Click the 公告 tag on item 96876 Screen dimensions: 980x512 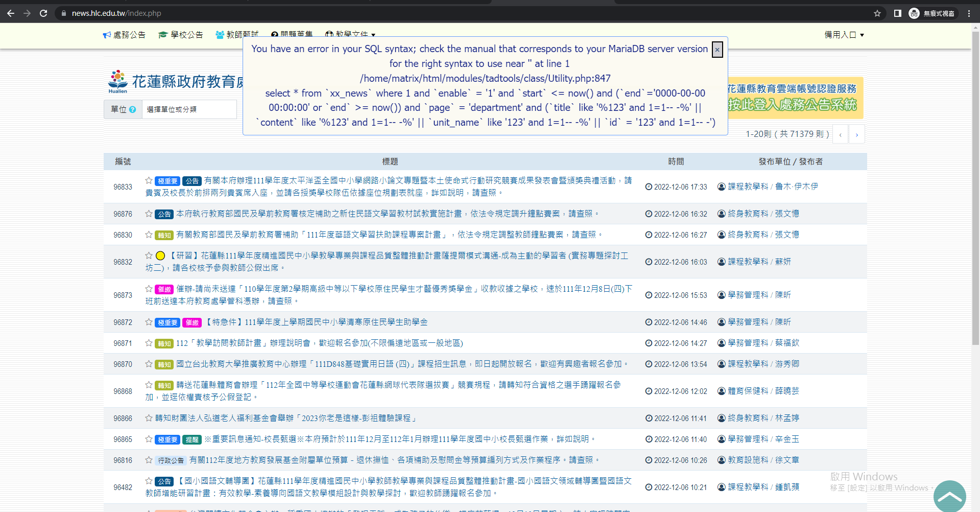pyautogui.click(x=164, y=214)
